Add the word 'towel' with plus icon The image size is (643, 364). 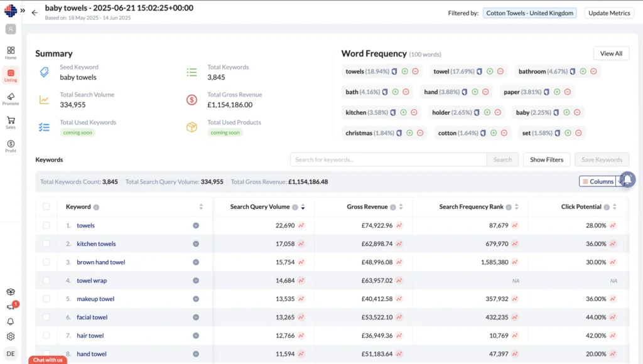point(490,72)
